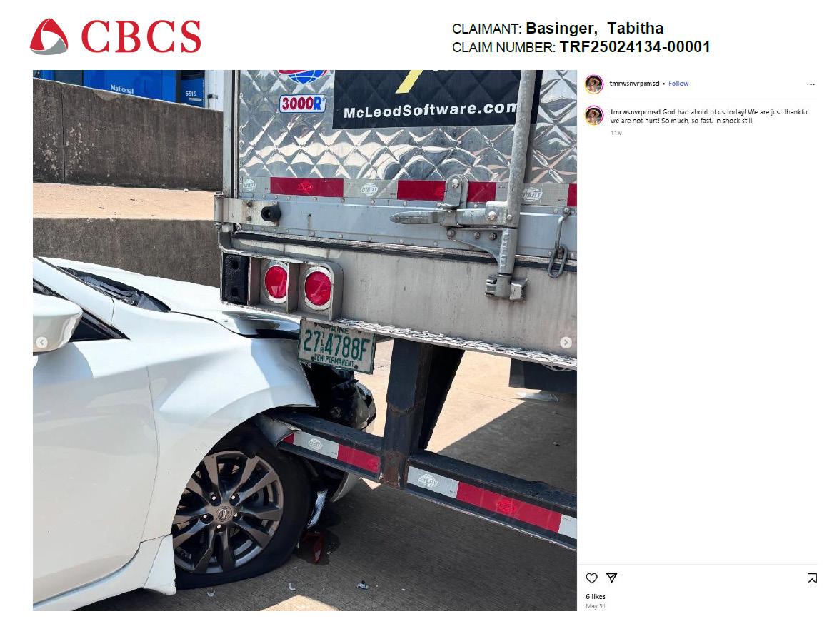Image resolution: width=837 pixels, height=644 pixels.
Task: Follow the tmrwsnvrprmsd account
Action: tap(678, 84)
